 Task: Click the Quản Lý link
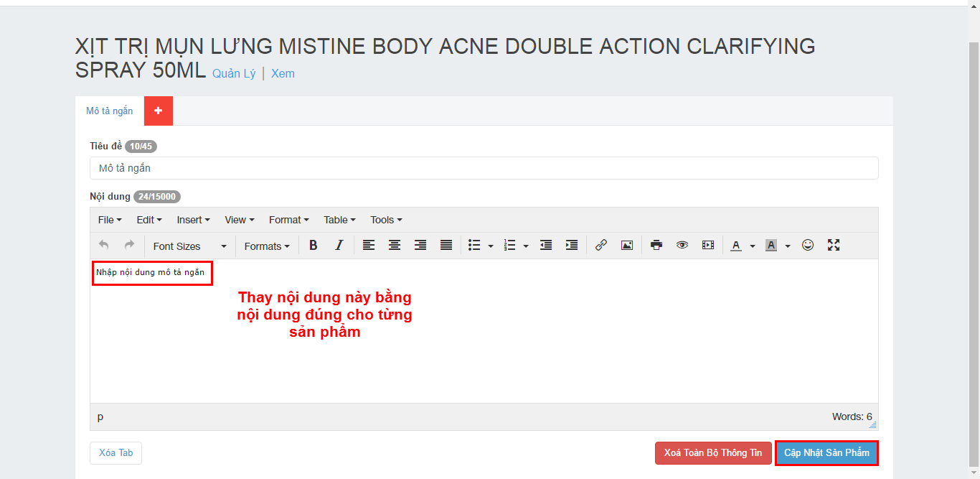(x=234, y=73)
